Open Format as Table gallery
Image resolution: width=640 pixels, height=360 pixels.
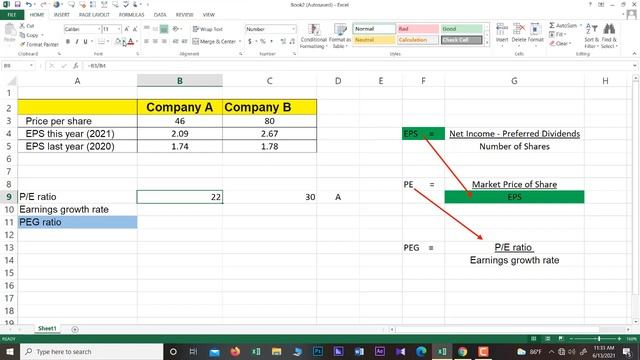tap(340, 36)
